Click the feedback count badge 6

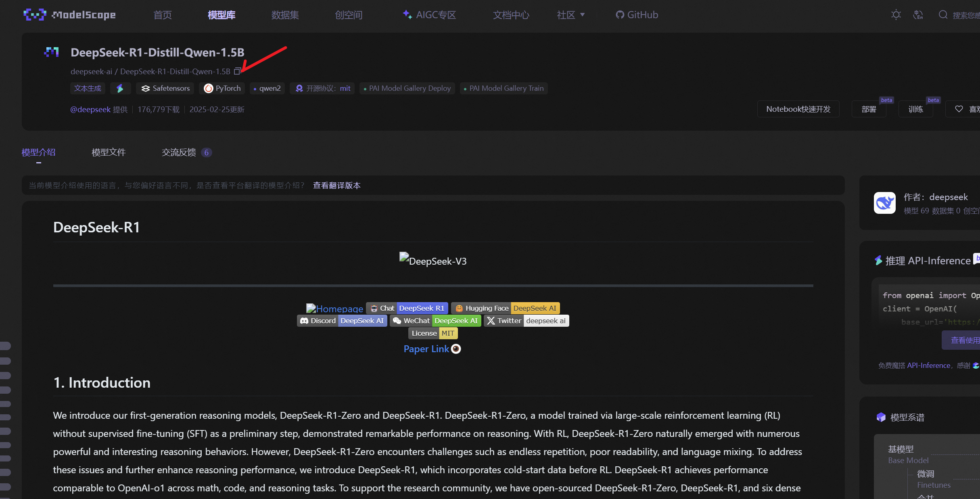[207, 152]
